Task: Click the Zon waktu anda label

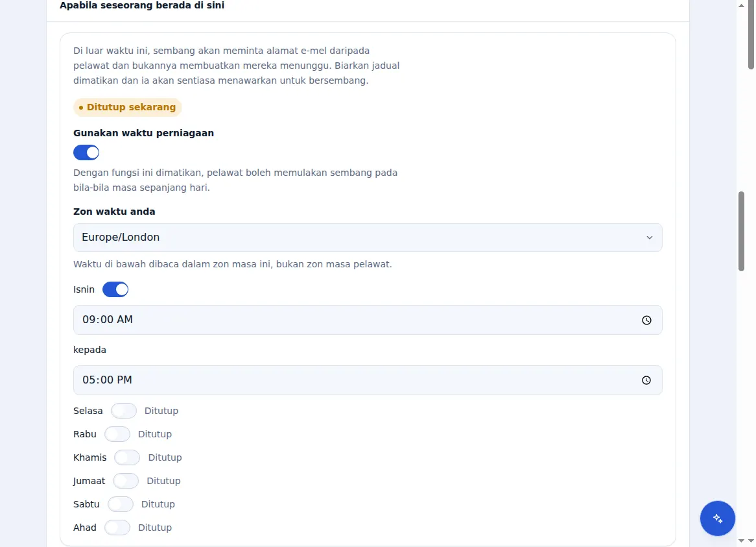Action: pyautogui.click(x=114, y=212)
